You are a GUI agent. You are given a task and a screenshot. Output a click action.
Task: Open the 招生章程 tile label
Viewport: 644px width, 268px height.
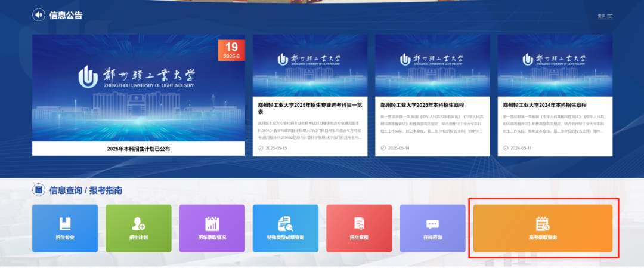click(359, 238)
